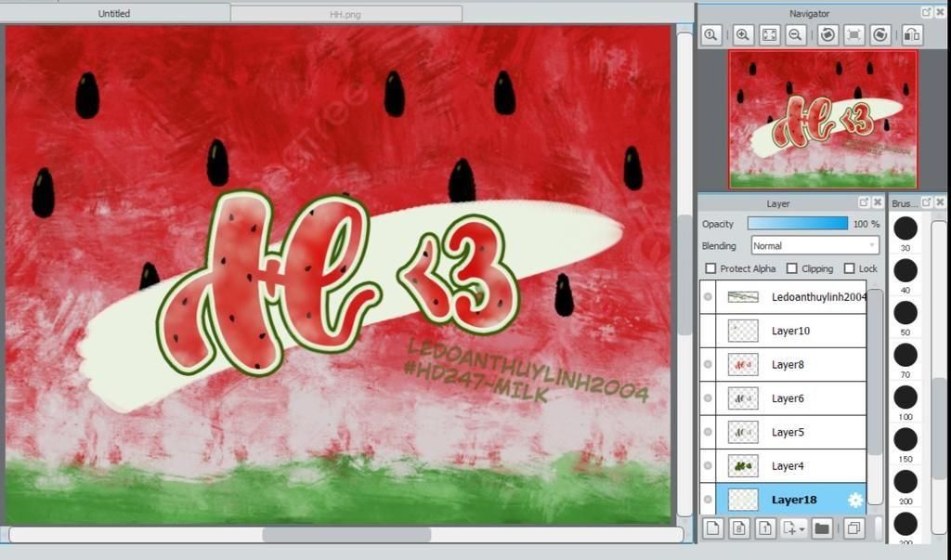Screen dimensions: 951x560
Task: Zoom out using the Navigator magnifier
Action: (795, 35)
